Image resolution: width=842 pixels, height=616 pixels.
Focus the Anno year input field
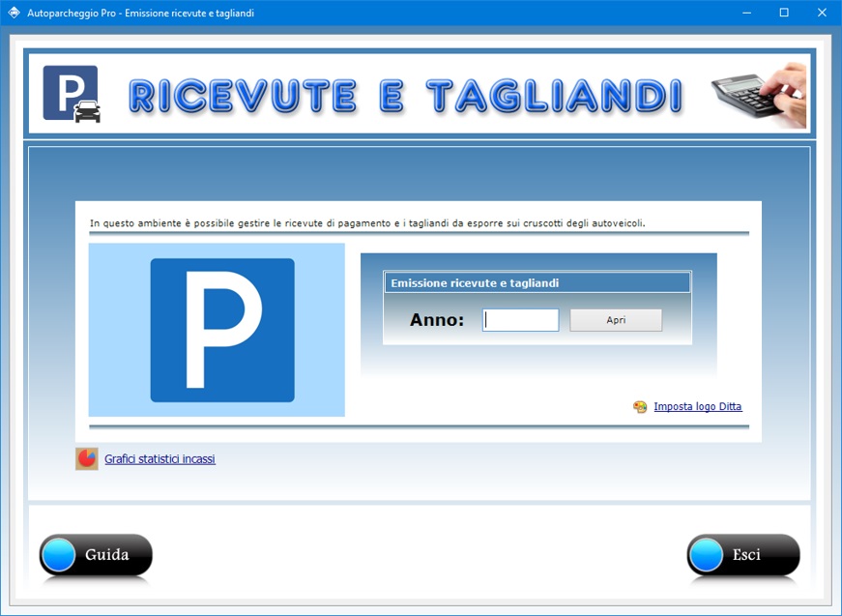tap(521, 320)
